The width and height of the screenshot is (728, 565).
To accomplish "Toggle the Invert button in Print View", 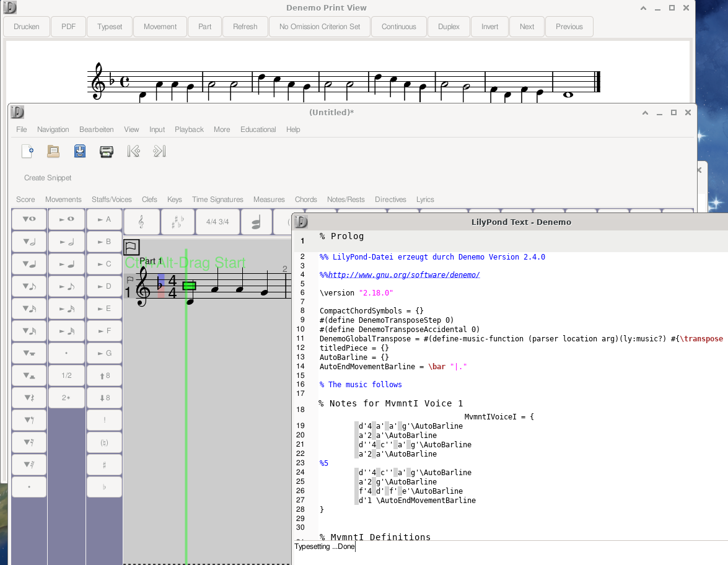I will [489, 27].
